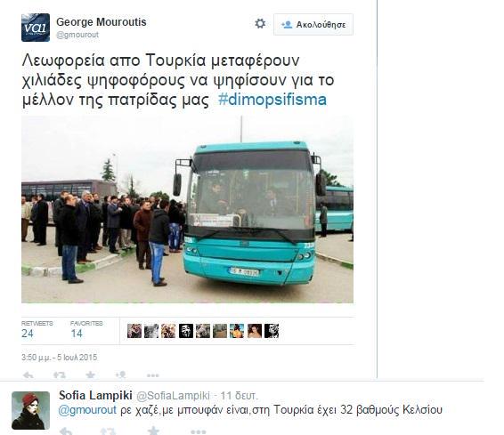Viewport: 504px width, 435px height.
Task: Open more options dots on Sofia's reply
Action: 198,431
